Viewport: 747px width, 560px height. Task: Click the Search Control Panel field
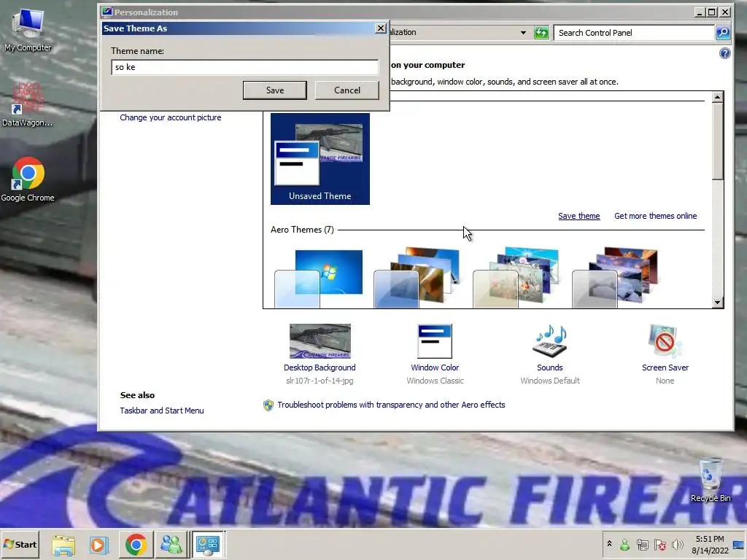coord(634,33)
